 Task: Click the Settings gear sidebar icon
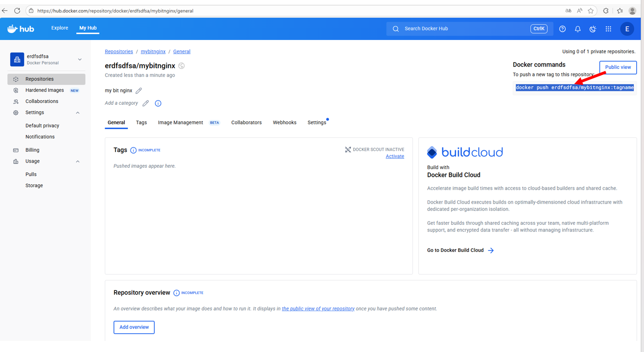[x=16, y=113]
